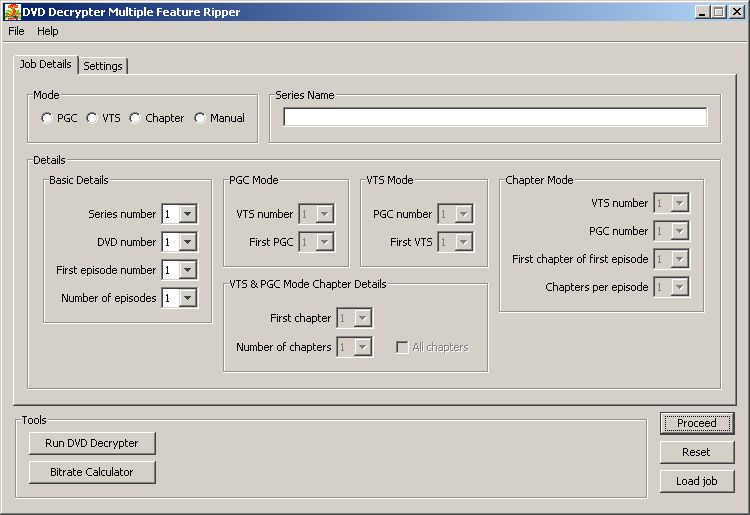The image size is (750, 515).
Task: Click the Series number label text
Action: [x=122, y=214]
